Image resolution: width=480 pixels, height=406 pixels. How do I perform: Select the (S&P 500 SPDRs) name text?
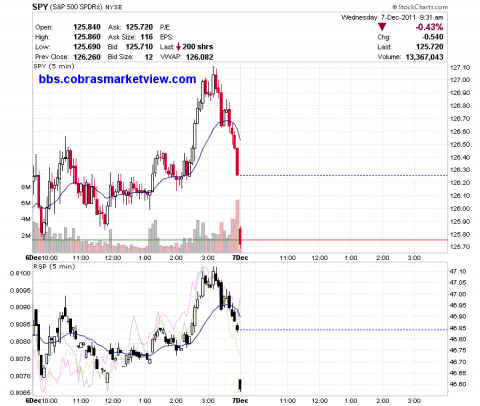(77, 7)
